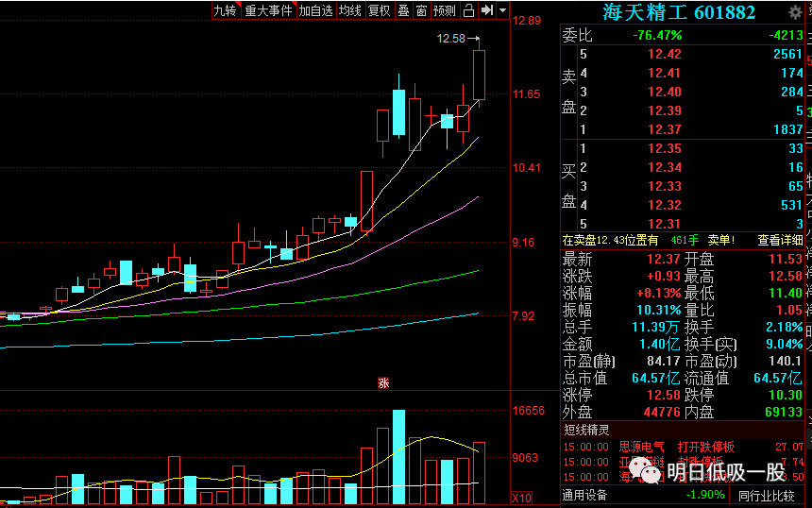This screenshot has height=508, width=812.
Task: Click the 查看详细 link
Action: click(x=781, y=240)
